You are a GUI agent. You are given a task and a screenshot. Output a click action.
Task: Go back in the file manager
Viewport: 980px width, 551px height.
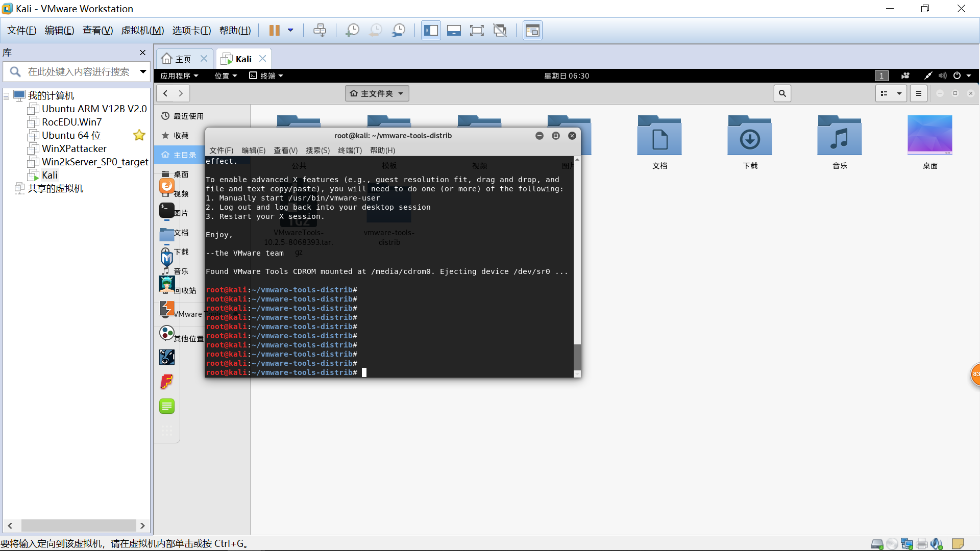coord(165,93)
